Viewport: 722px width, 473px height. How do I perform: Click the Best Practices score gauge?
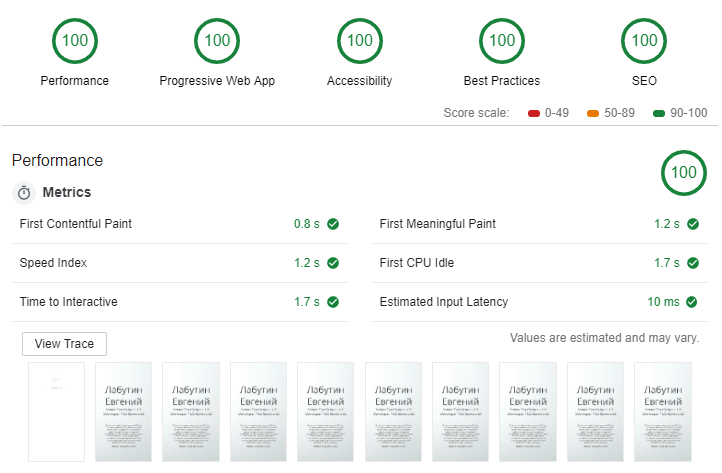pyautogui.click(x=501, y=41)
